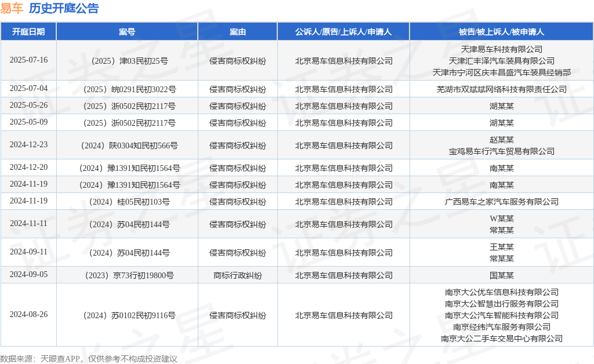Click defendant W某某
The width and height of the screenshot is (594, 364).
point(502,219)
